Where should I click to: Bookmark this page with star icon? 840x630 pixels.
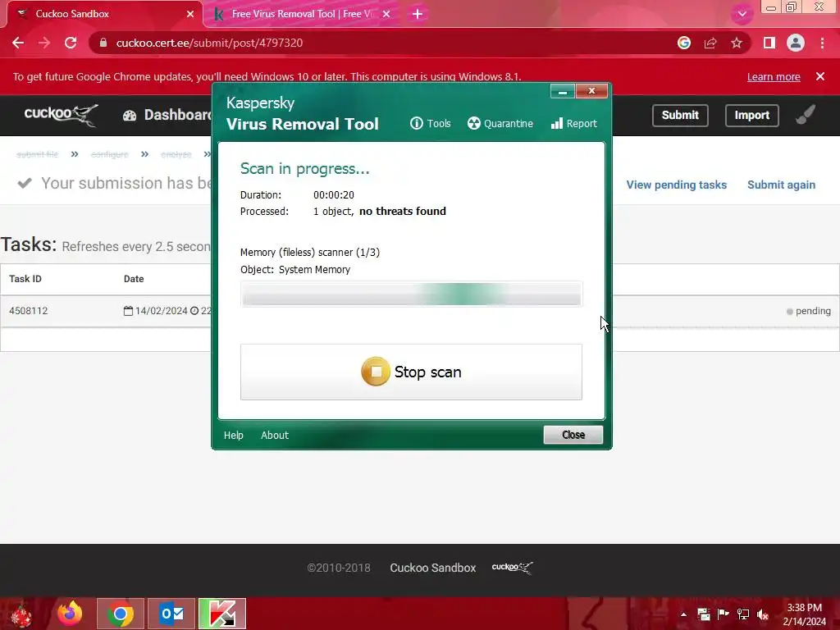click(x=737, y=43)
